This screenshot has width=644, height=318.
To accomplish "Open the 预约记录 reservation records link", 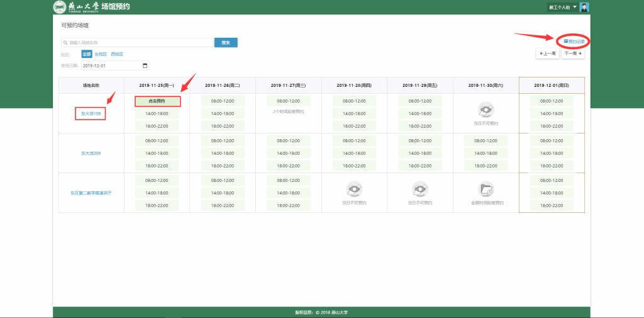I will click(574, 41).
